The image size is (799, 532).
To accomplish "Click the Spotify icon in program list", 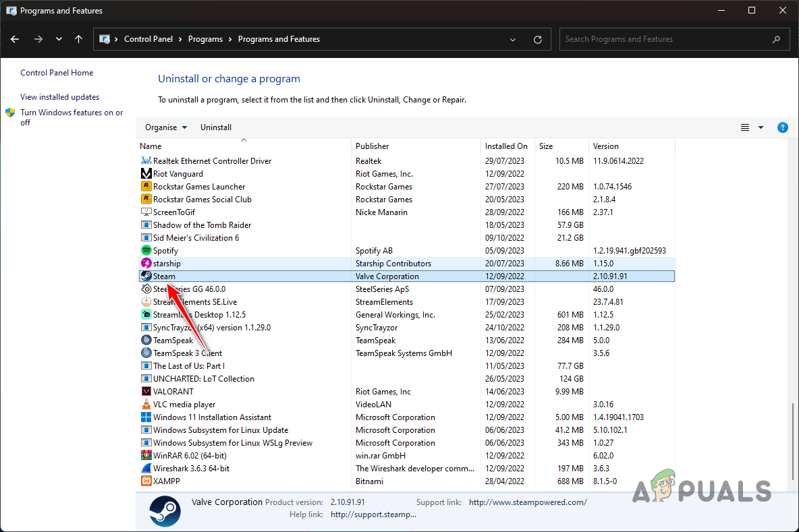I will click(x=146, y=251).
